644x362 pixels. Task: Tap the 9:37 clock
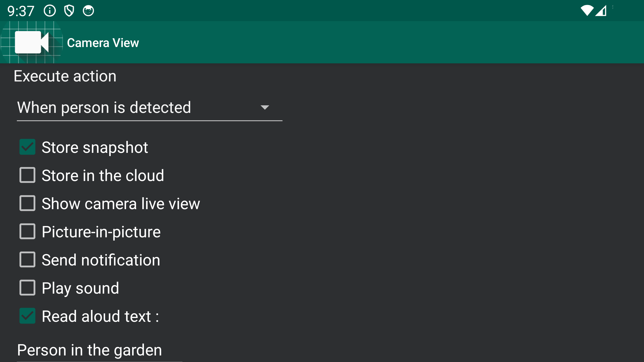(x=21, y=11)
